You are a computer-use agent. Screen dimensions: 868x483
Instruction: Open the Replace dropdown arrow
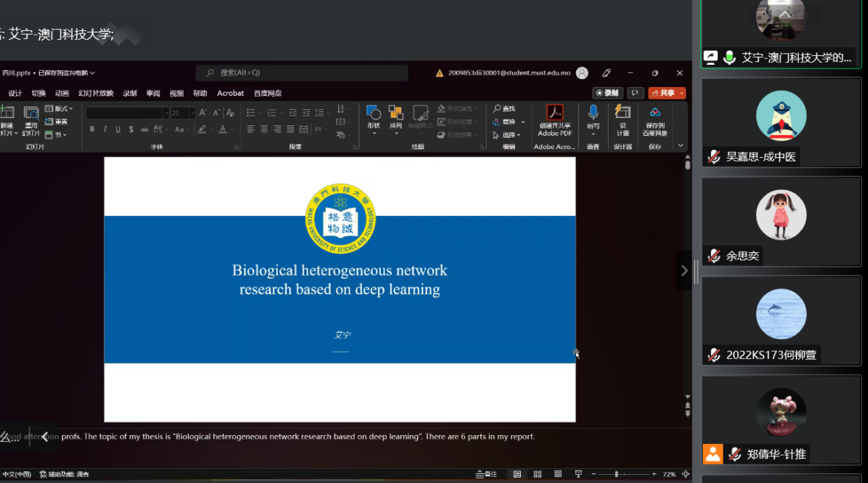522,122
